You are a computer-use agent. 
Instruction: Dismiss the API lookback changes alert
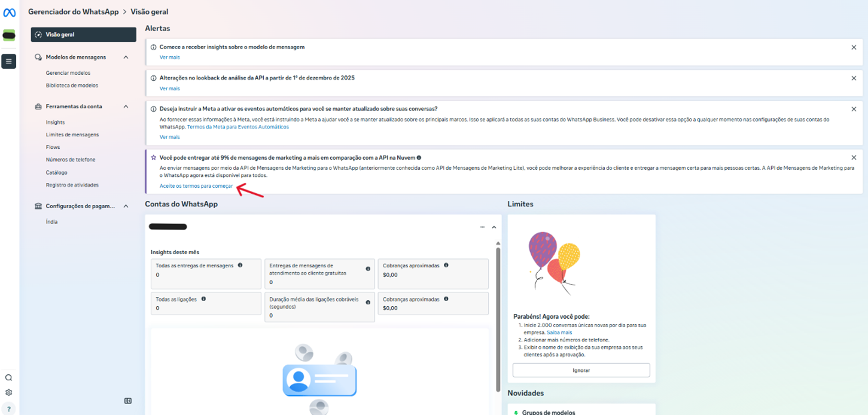click(x=854, y=78)
